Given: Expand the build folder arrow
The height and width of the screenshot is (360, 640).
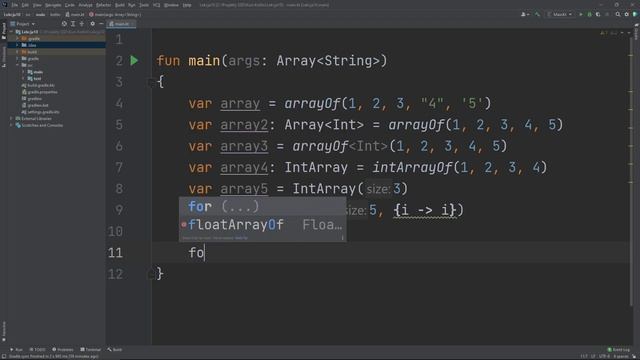Looking at the screenshot, I should point(18,52).
